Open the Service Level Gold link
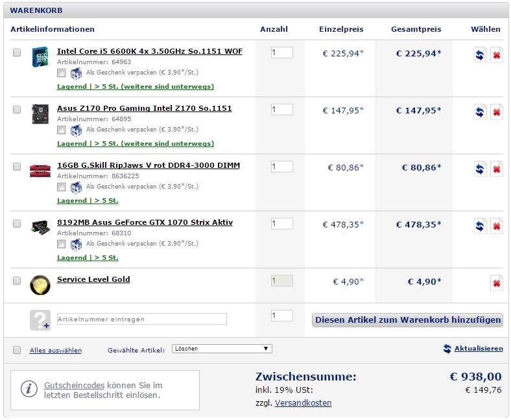Screen dimensions: 511x420 pyautogui.click(x=93, y=279)
